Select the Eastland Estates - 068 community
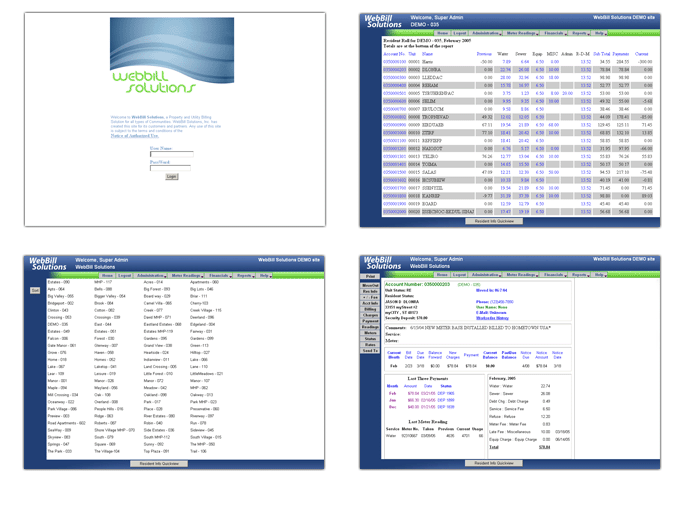The width and height of the screenshot is (680, 520). coord(163,324)
